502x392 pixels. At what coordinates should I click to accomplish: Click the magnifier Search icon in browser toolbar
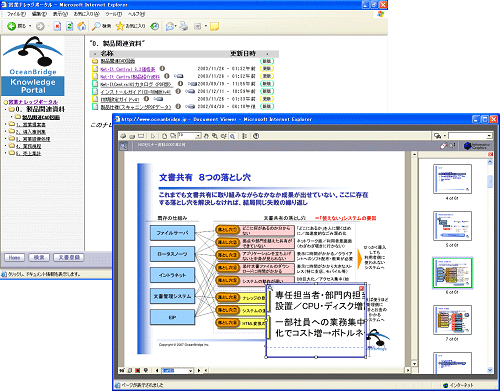96,26
